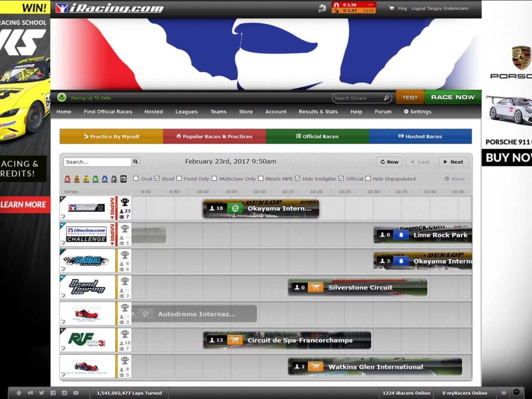This screenshot has width=532, height=399.
Task: Enable the Meets MPR checkbox
Action: [261, 179]
